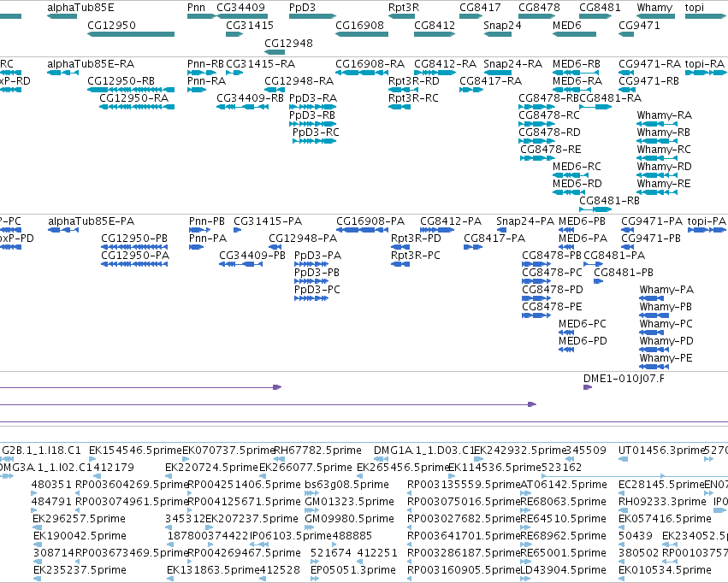This screenshot has height=583, width=728.
Task: Click transcript CG16908-RA
Action: [370, 64]
